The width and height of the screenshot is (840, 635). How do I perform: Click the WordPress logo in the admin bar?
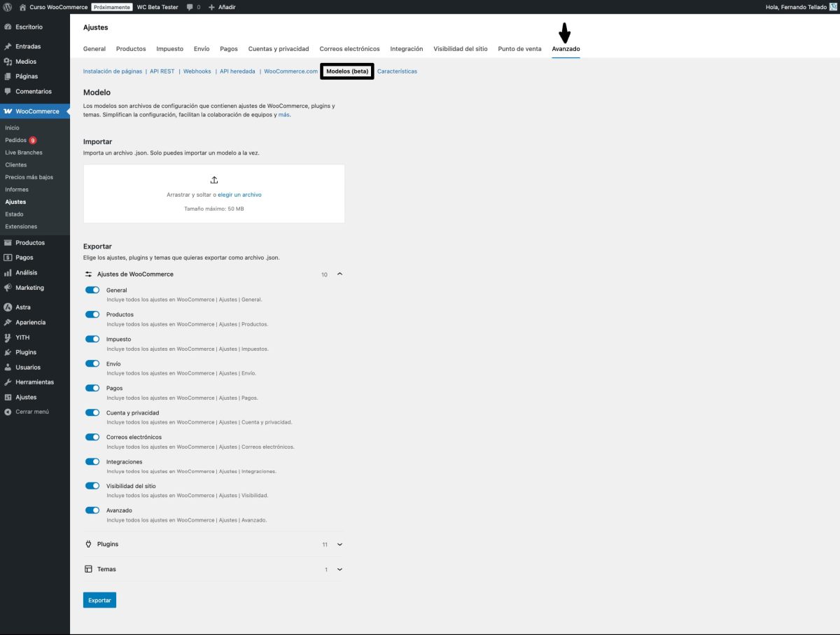tap(8, 7)
